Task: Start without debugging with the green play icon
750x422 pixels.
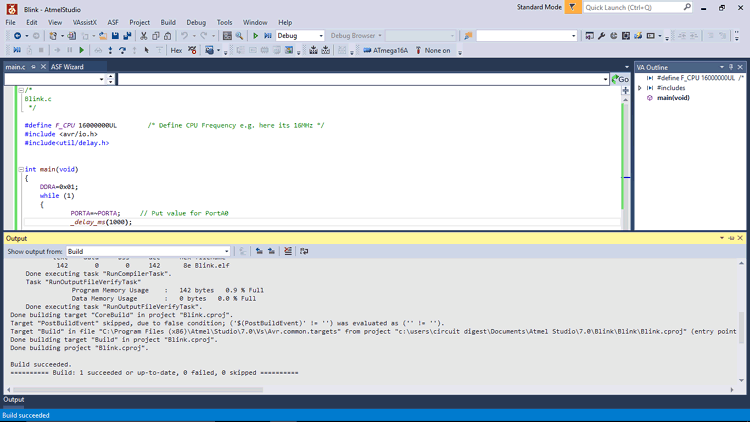Action: pos(255,36)
